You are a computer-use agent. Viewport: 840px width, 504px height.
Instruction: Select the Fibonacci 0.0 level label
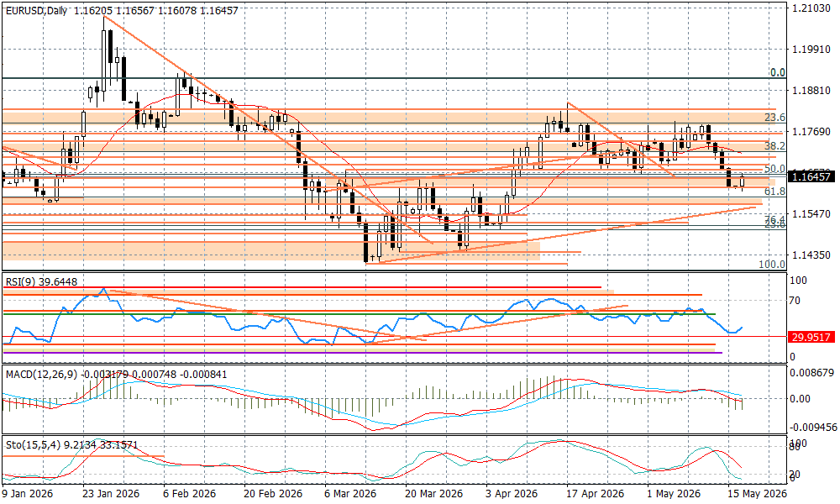point(777,72)
